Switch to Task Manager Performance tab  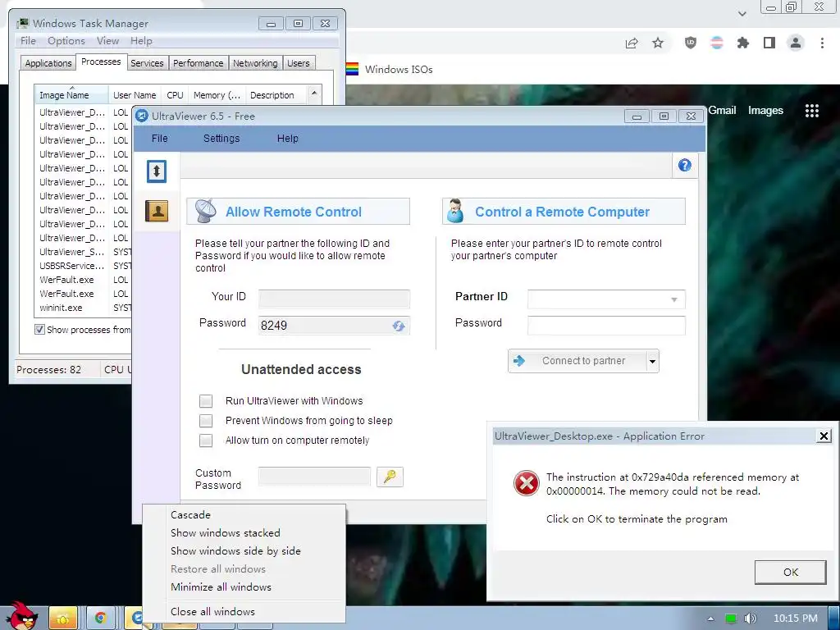(199, 63)
